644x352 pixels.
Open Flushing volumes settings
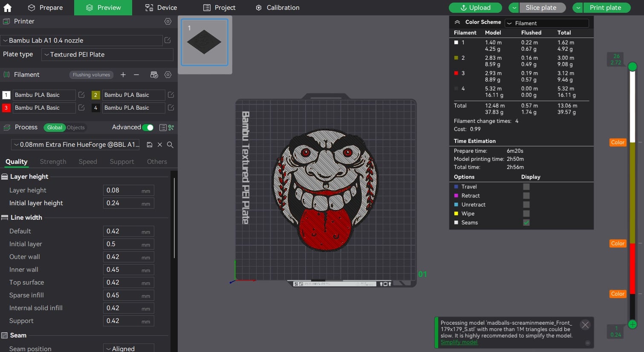click(x=91, y=75)
